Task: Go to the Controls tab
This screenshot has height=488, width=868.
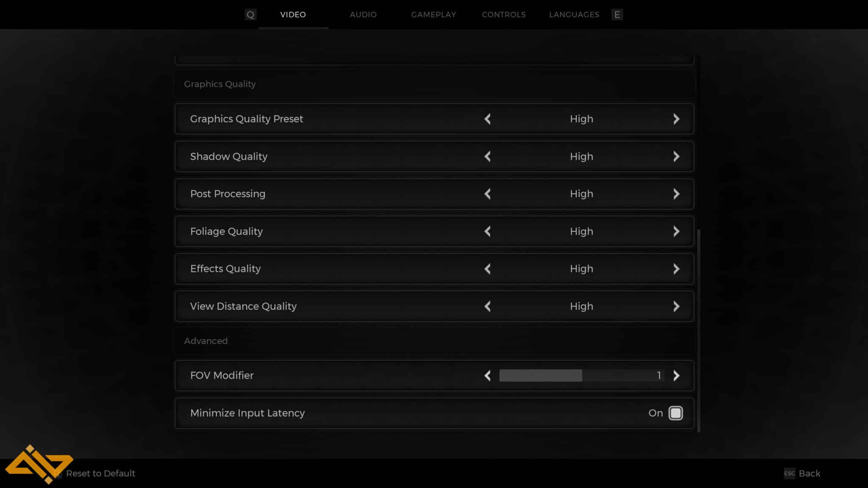Action: (x=504, y=14)
